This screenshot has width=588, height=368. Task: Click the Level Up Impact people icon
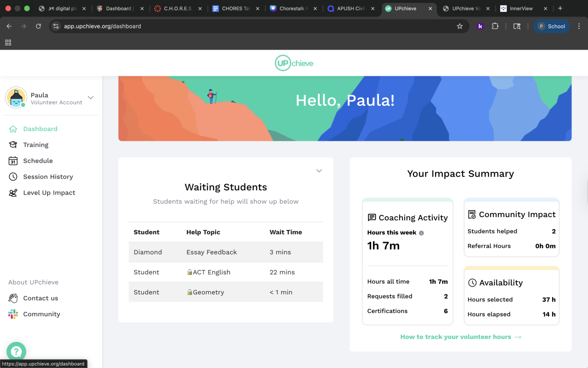pos(13,193)
